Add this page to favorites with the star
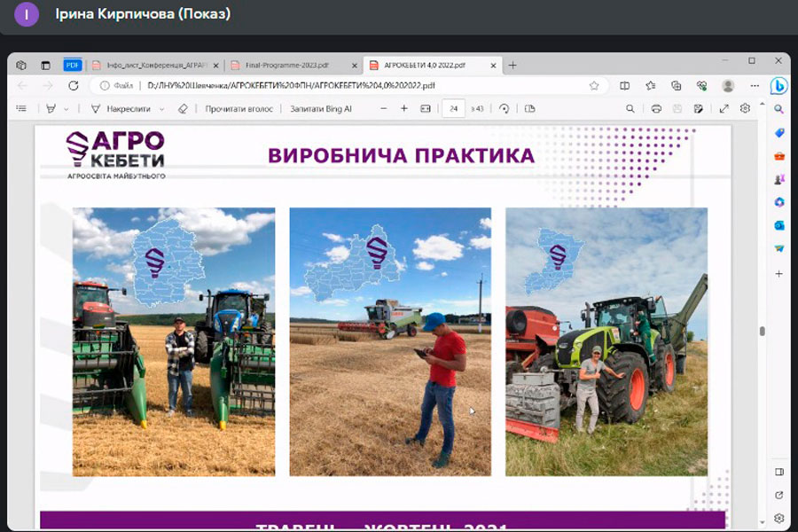The height and width of the screenshot is (532, 798). (x=594, y=86)
